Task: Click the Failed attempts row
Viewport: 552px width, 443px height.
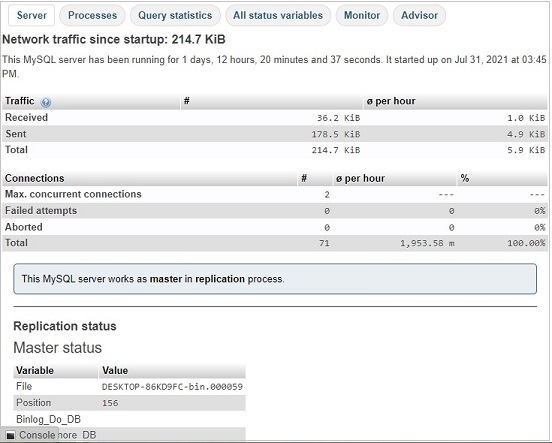Action: pyautogui.click(x=275, y=211)
